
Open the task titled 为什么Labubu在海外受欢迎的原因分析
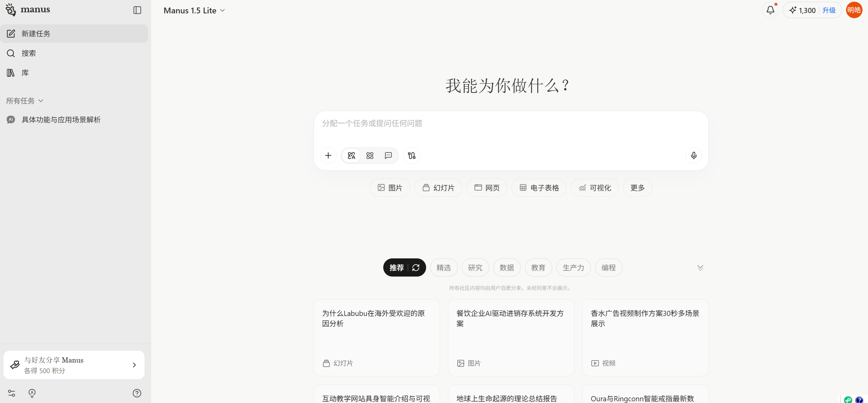[x=376, y=338]
